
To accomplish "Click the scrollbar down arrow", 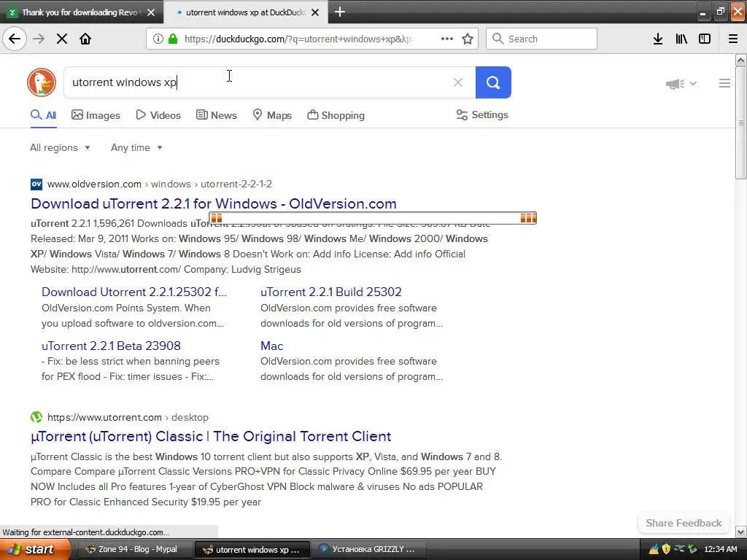I will pos(740,532).
